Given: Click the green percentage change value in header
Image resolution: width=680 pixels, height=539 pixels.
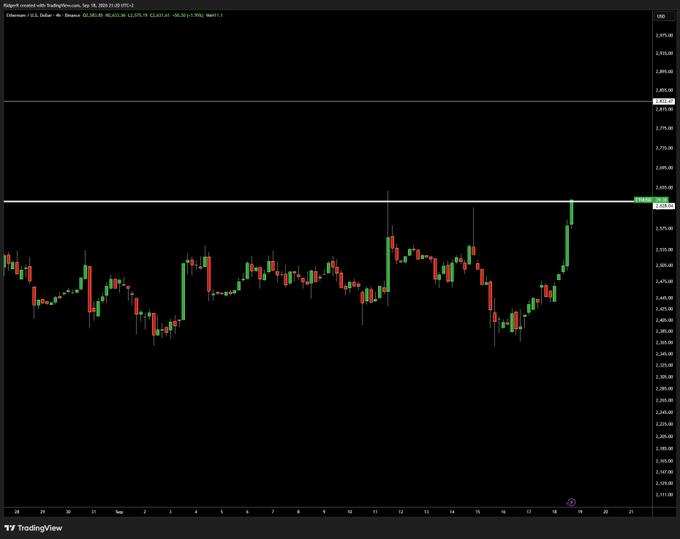Looking at the screenshot, I should (x=196, y=15).
